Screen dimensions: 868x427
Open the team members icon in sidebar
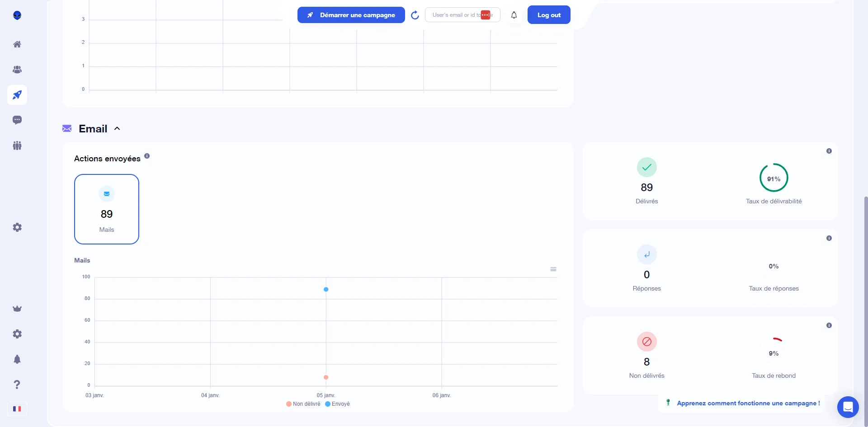[x=17, y=145]
